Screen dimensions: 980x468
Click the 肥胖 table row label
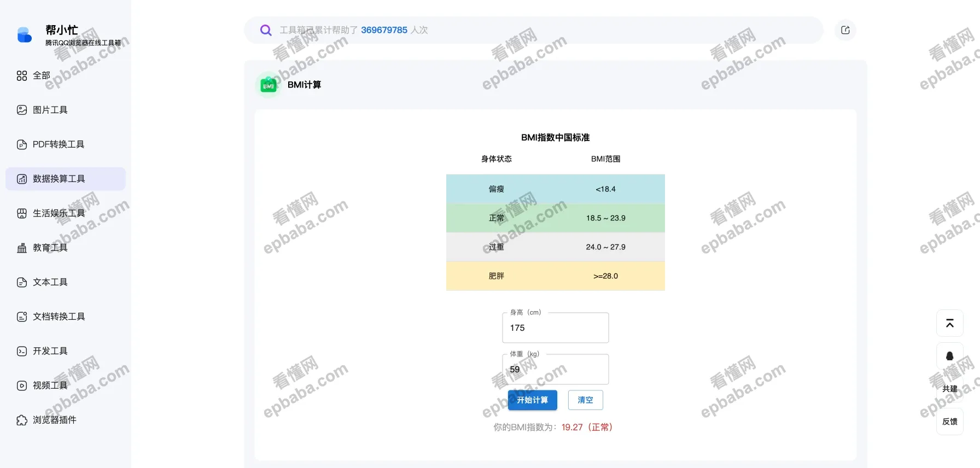click(497, 276)
